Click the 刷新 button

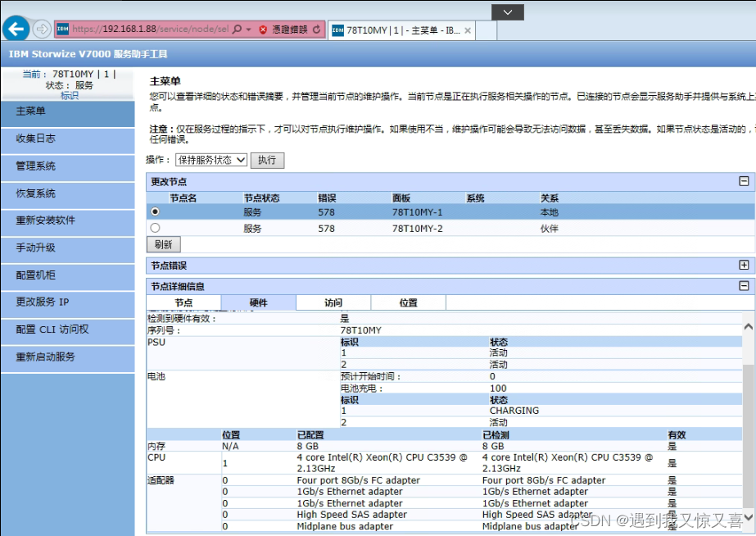(162, 244)
